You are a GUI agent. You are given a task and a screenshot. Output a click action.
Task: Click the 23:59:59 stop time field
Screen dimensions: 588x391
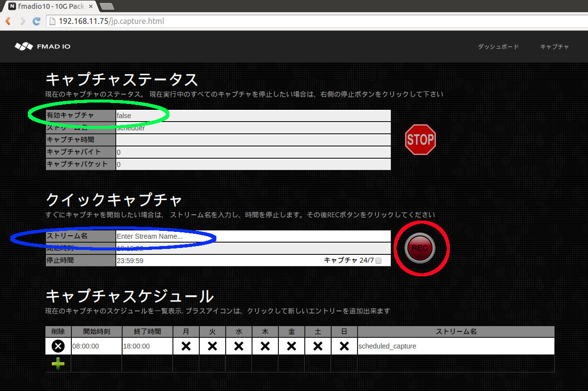click(x=220, y=260)
